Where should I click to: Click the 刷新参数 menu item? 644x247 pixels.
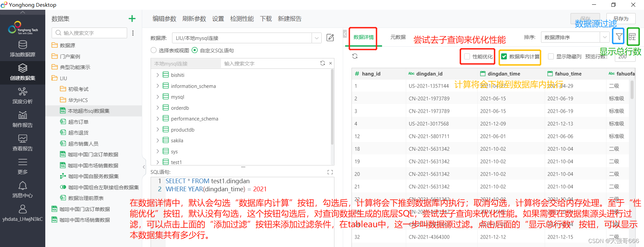pyautogui.click(x=194, y=19)
